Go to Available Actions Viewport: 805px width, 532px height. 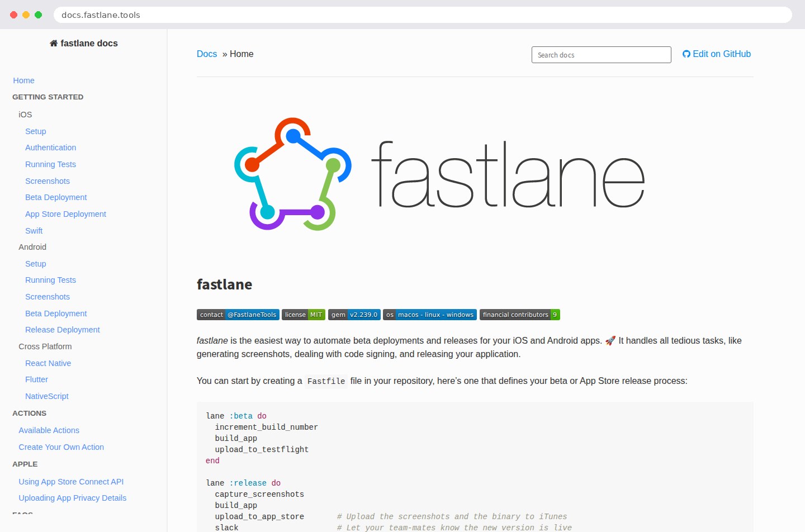click(49, 430)
